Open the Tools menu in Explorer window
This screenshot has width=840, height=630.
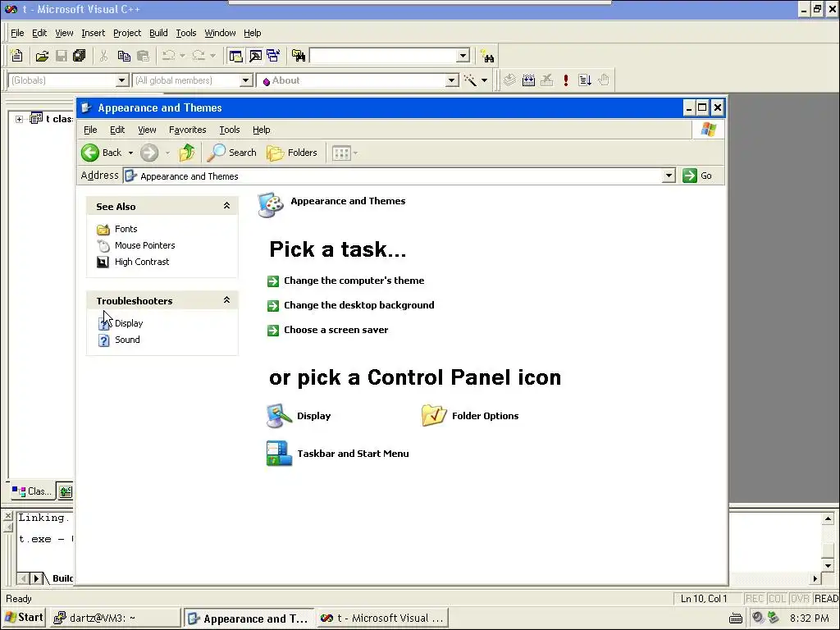[230, 130]
